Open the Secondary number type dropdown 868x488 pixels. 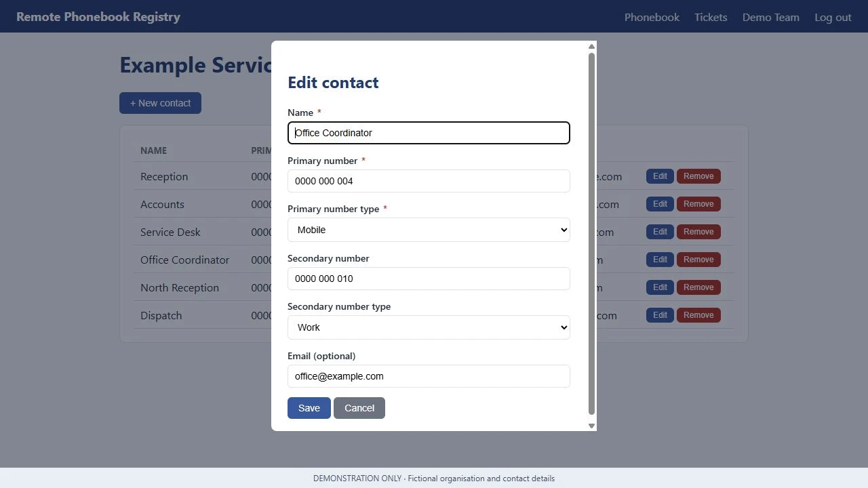pyautogui.click(x=429, y=327)
